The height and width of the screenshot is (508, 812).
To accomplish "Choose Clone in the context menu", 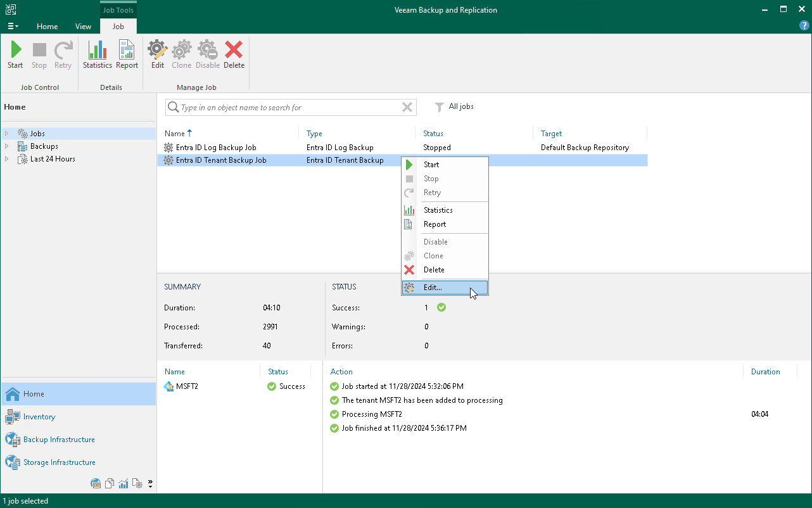I will click(445, 256).
